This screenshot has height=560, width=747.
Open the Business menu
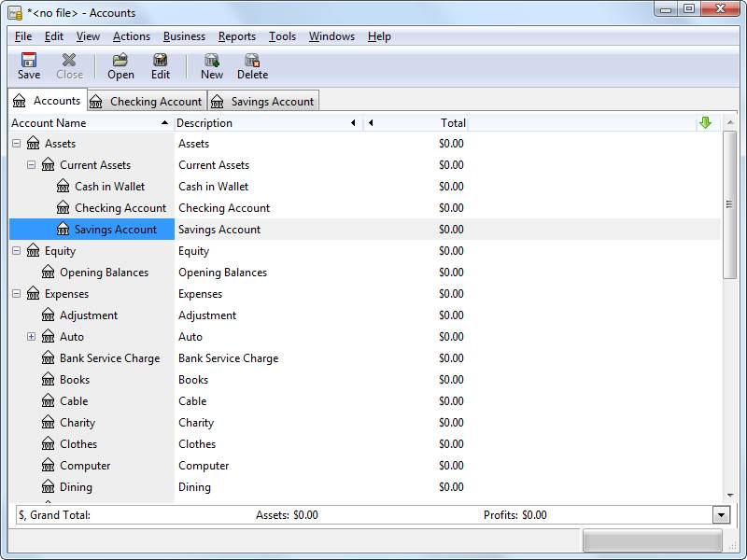point(184,36)
